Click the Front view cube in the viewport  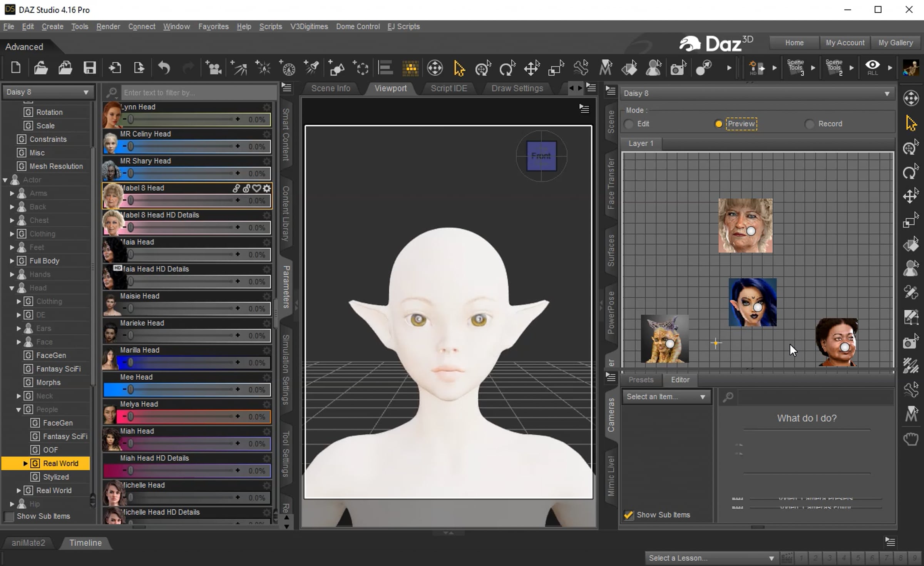click(x=541, y=156)
